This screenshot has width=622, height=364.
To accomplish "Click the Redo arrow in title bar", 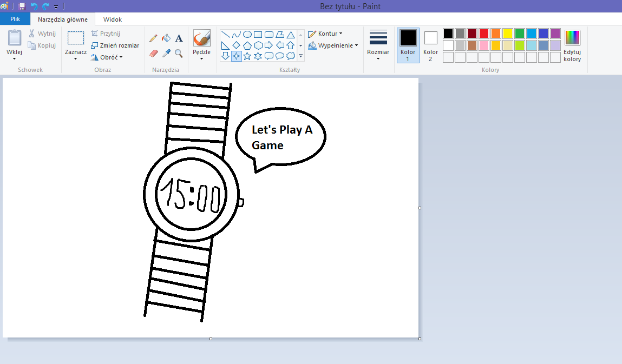I will pyautogui.click(x=46, y=6).
